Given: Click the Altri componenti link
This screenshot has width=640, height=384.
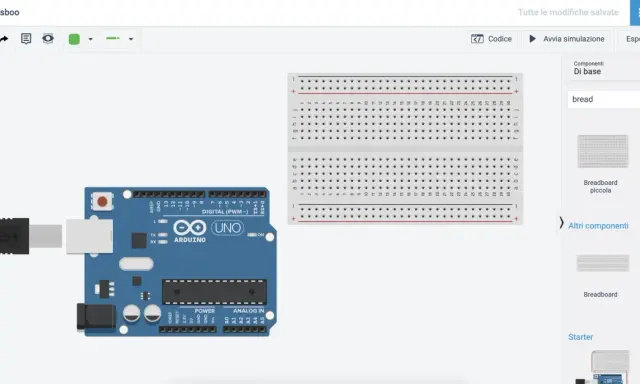Looking at the screenshot, I should point(598,226).
